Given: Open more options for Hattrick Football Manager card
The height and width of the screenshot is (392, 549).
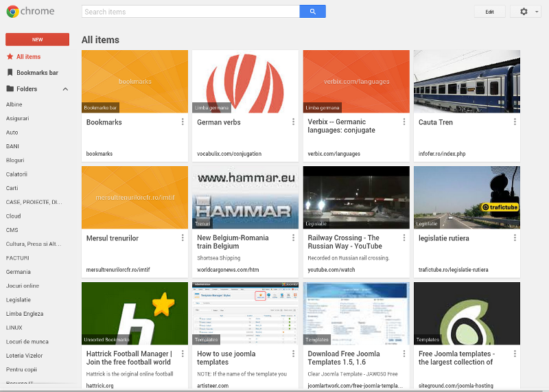Looking at the screenshot, I should pyautogui.click(x=183, y=354).
